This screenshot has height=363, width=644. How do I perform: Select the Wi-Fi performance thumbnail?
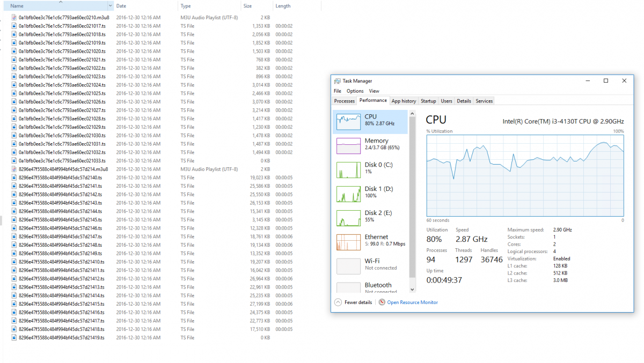(x=348, y=266)
